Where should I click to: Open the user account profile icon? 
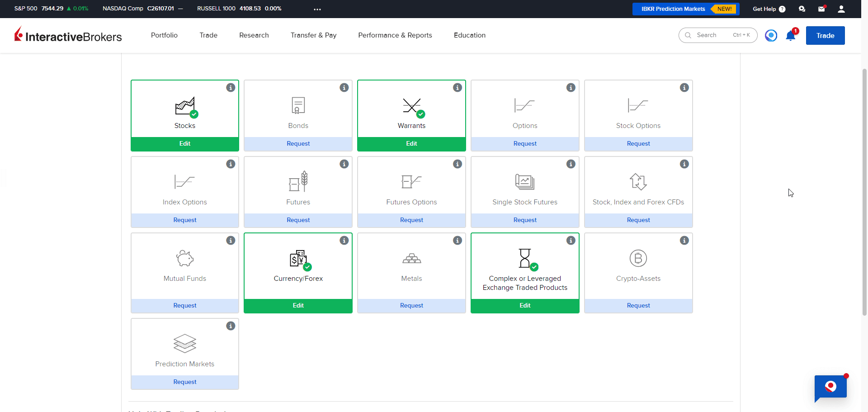tap(841, 9)
